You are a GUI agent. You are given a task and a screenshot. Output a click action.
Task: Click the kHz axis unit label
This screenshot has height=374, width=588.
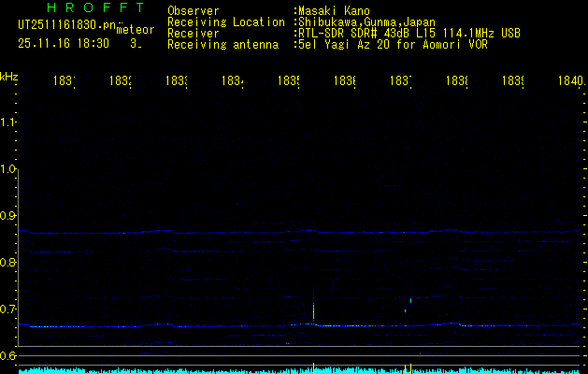coord(9,76)
